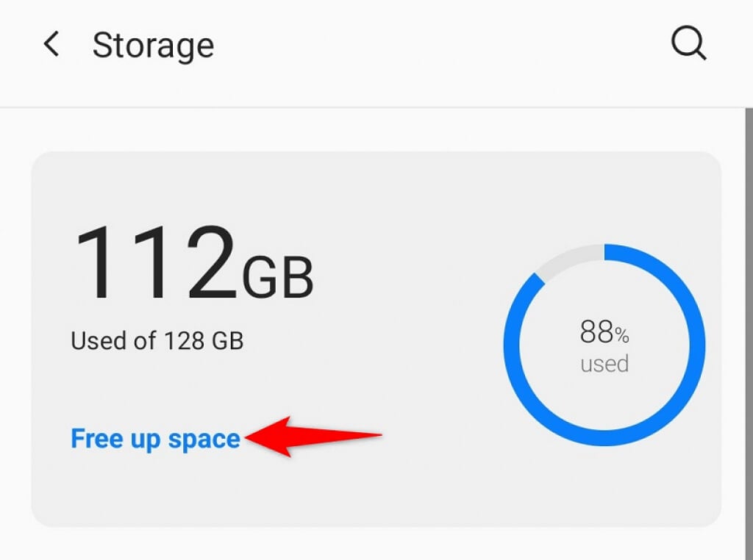Click the percent symbol after 88
The width and height of the screenshot is (753, 560).
point(622,337)
